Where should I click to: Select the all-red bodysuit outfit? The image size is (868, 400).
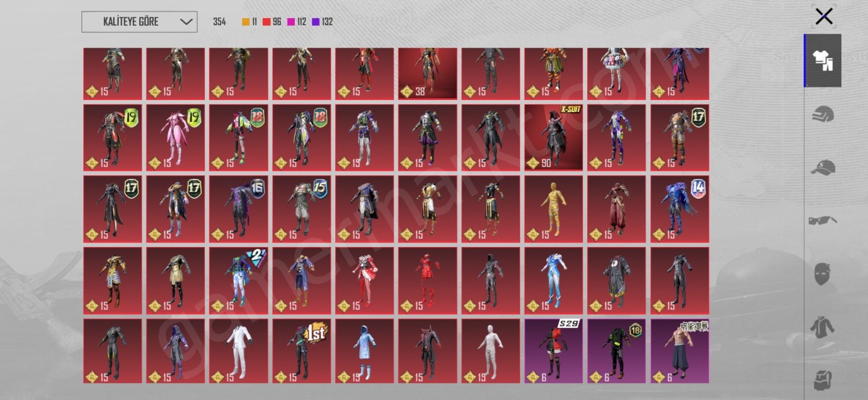tap(427, 281)
